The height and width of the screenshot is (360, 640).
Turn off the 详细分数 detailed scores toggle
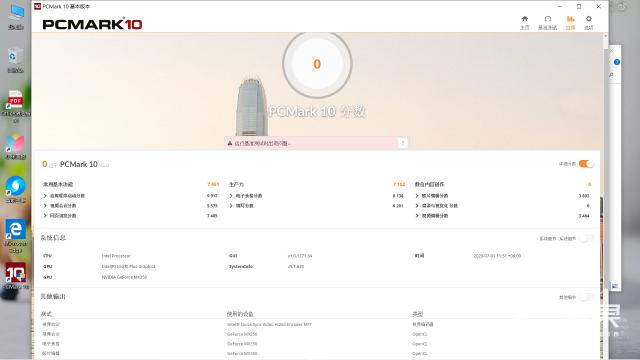[587, 164]
